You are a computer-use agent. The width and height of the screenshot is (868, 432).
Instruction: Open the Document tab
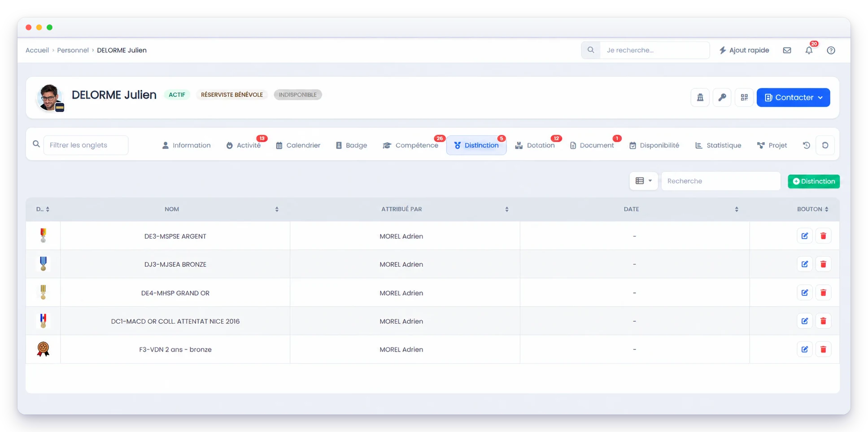(x=592, y=145)
